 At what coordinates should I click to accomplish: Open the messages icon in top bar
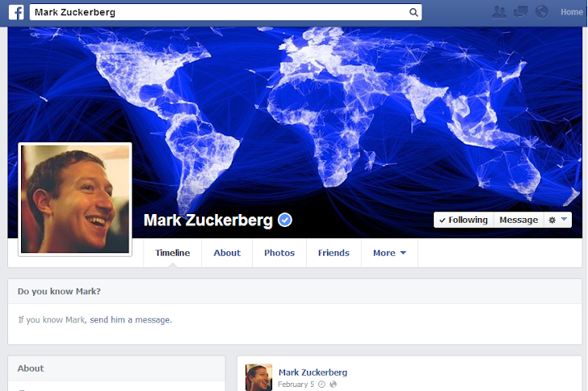tap(520, 12)
